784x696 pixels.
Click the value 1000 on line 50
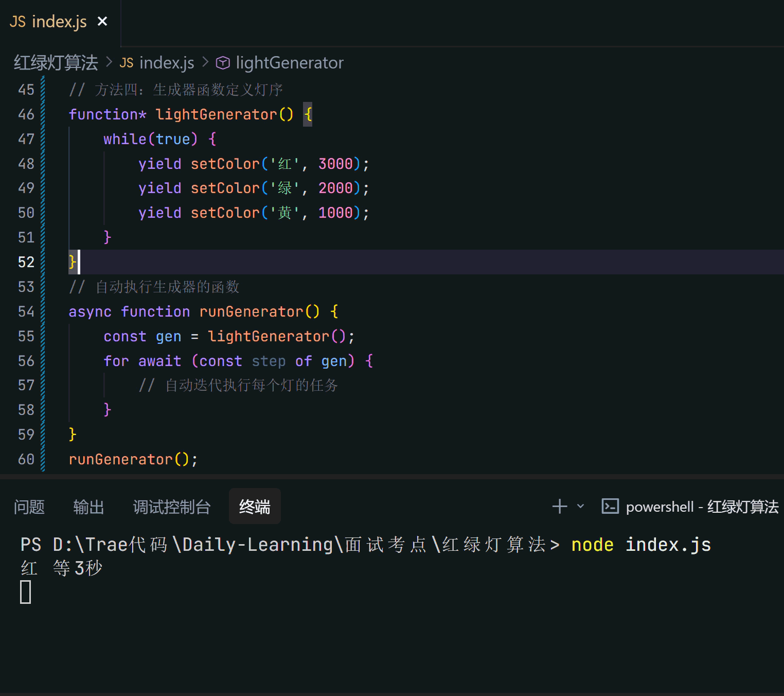point(335,213)
